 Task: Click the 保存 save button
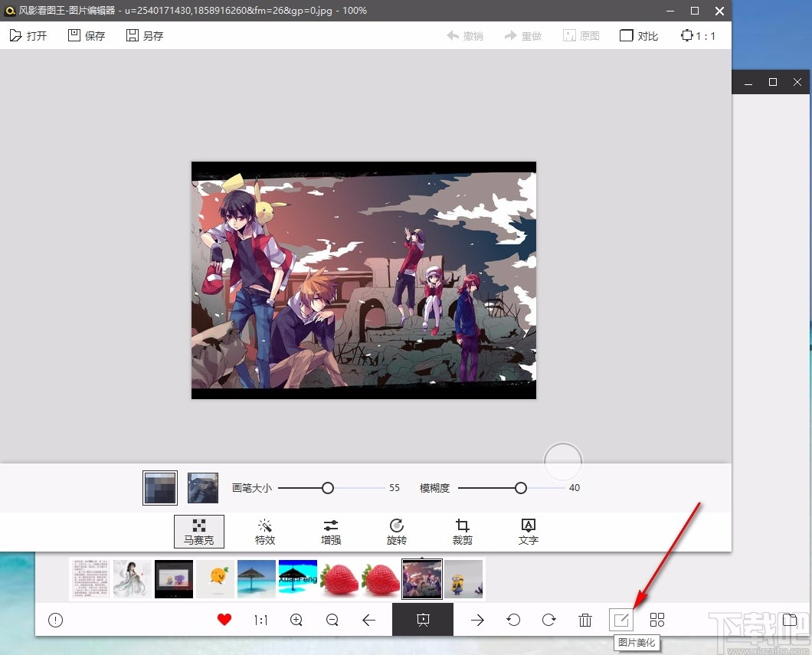pyautogui.click(x=87, y=35)
